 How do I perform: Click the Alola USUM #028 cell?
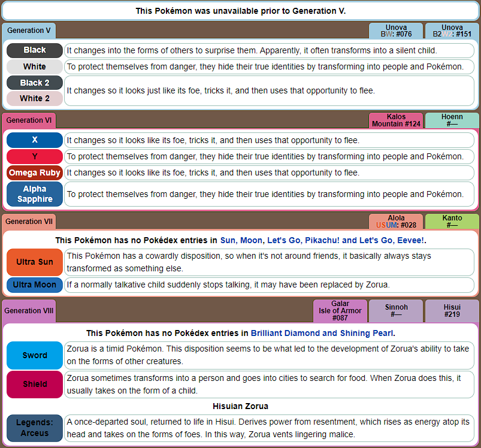point(396,222)
